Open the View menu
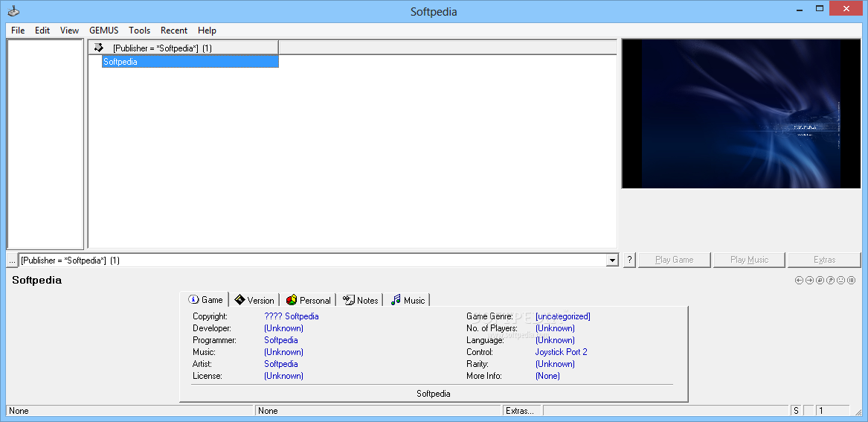Image resolution: width=868 pixels, height=422 pixels. [69, 31]
